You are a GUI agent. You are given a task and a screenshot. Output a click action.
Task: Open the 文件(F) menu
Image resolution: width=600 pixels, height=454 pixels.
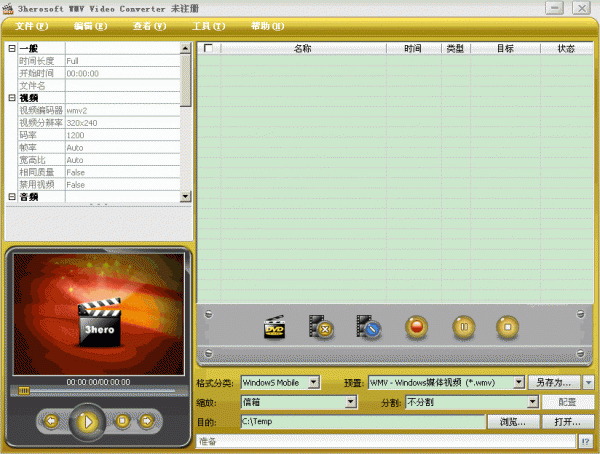31,26
